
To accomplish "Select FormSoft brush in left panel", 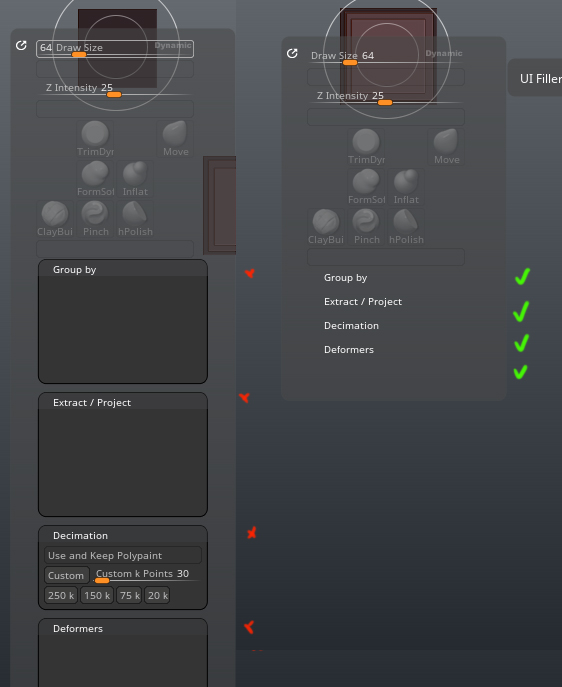I will click(x=95, y=179).
